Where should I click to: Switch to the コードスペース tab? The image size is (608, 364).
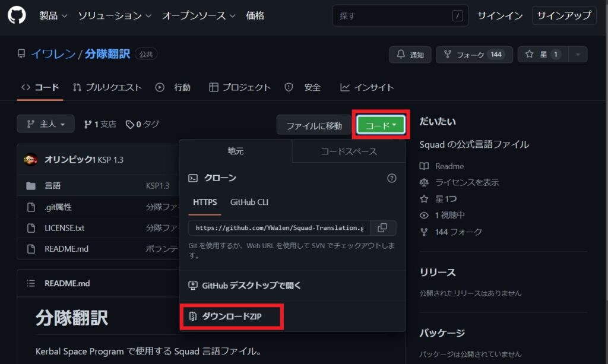pos(349,151)
